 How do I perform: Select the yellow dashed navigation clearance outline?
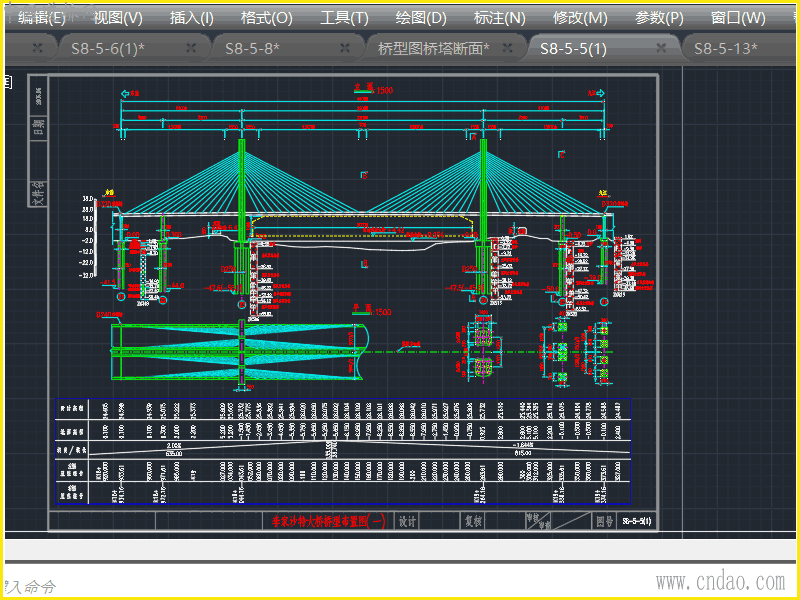click(363, 227)
